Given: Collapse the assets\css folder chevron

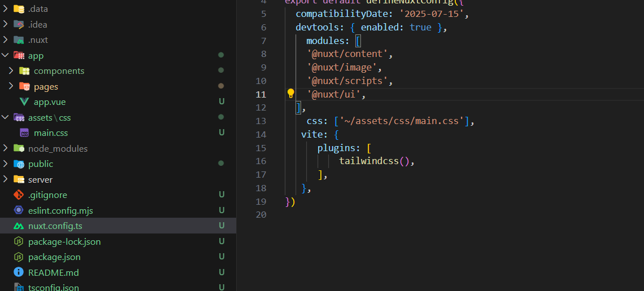Looking at the screenshot, I should pyautogui.click(x=5, y=118).
